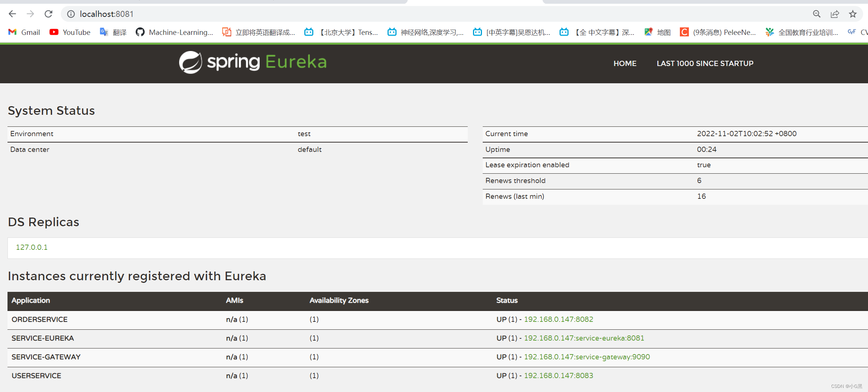Open the Gmail bookmark

(24, 32)
